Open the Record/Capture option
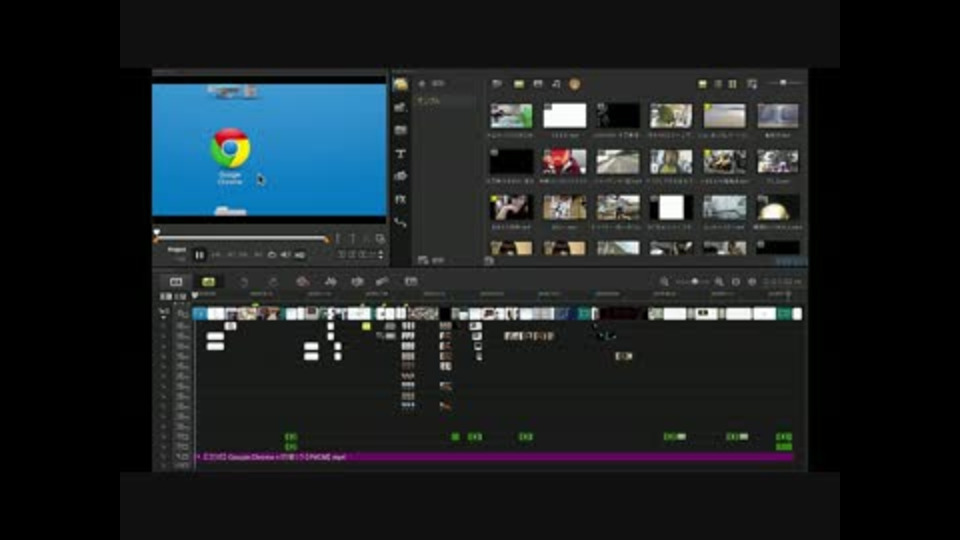Viewport: 960px width, 540px height. click(x=302, y=282)
